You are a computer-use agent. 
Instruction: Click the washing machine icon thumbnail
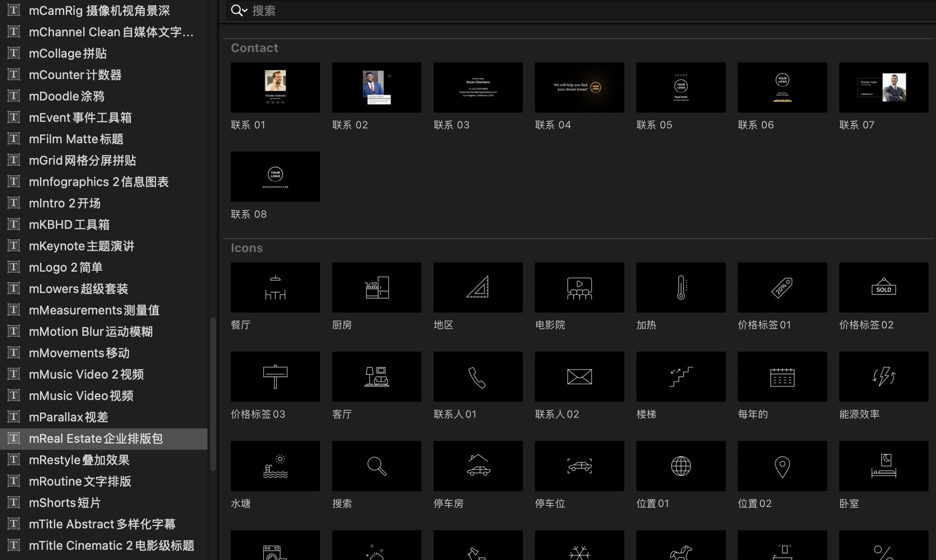coord(275,545)
